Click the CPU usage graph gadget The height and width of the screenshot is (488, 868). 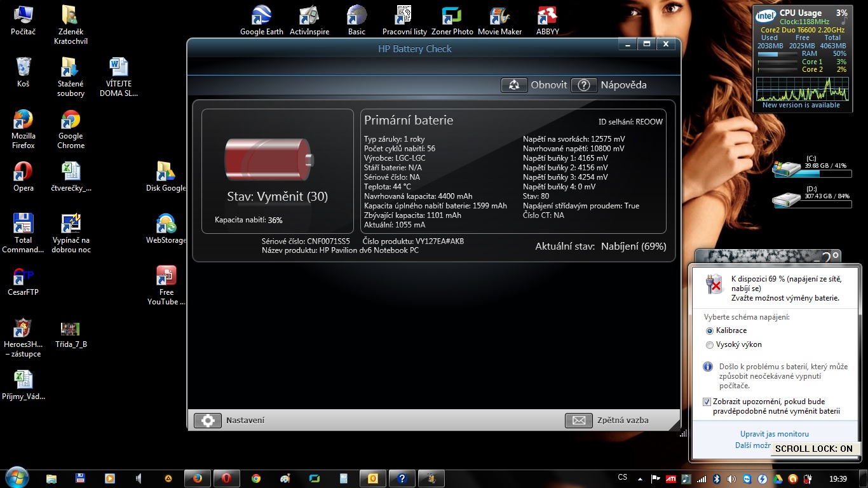pyautogui.click(x=803, y=88)
